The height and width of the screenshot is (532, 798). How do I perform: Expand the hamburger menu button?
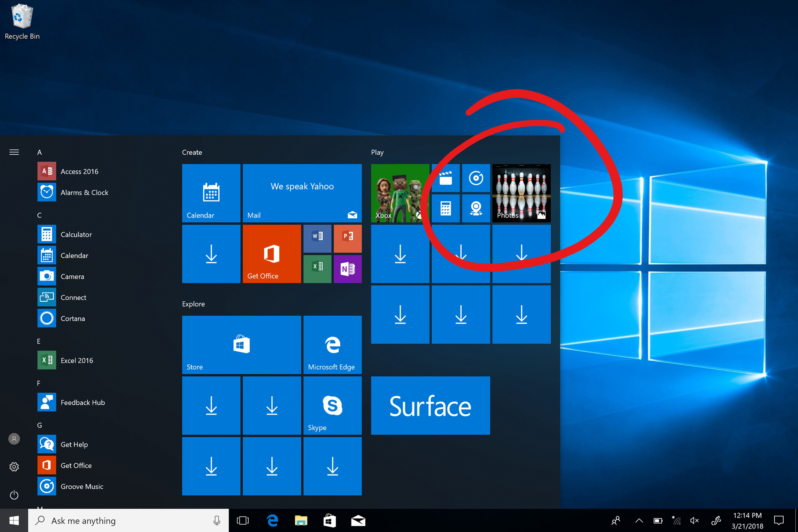(14, 152)
